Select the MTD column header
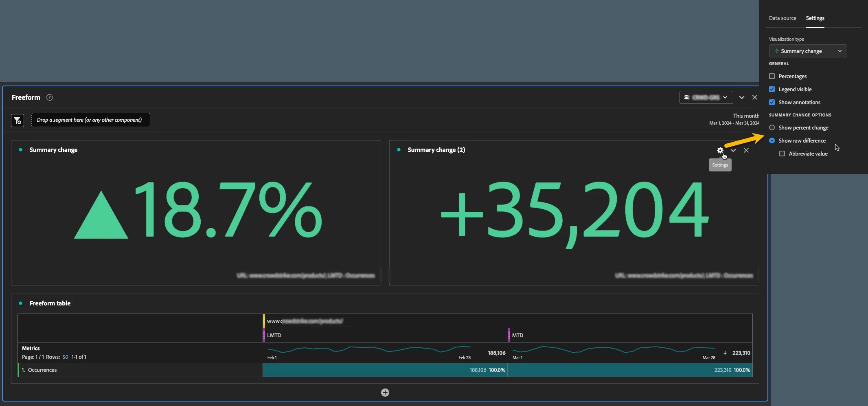 click(630, 335)
